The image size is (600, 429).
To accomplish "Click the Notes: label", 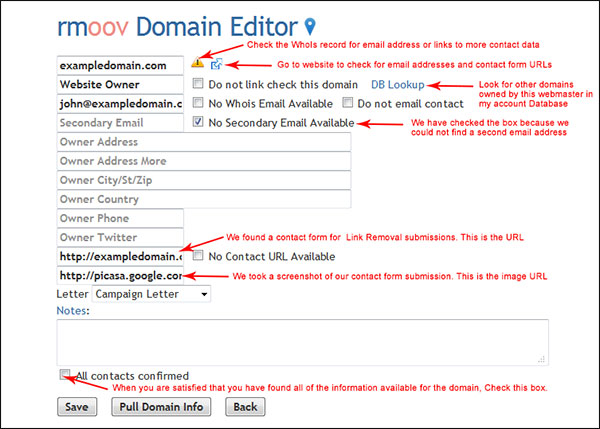I will coord(73,310).
